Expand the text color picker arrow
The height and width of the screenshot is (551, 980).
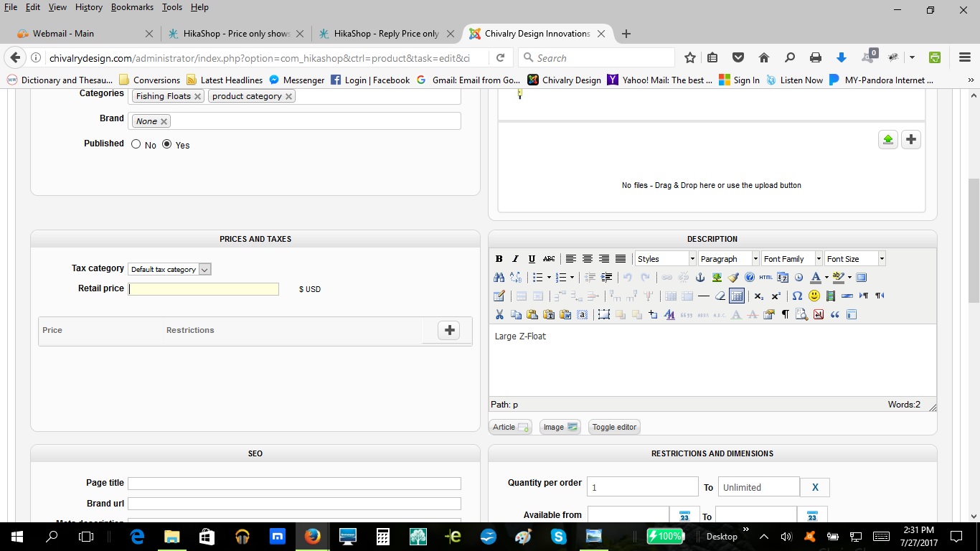click(x=826, y=278)
